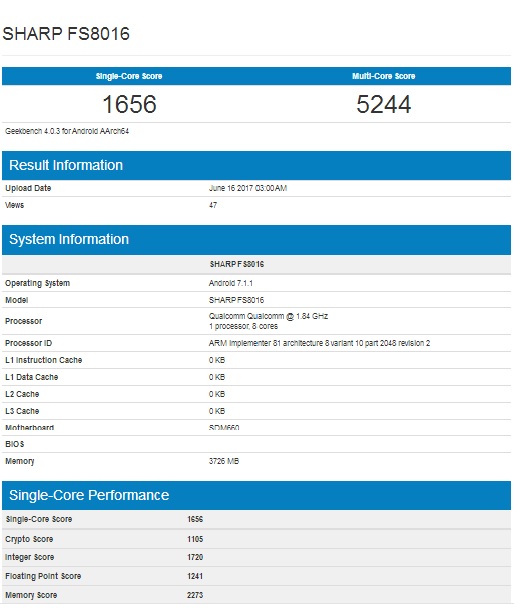The height and width of the screenshot is (614, 514).
Task: Click the L2 Cache label
Action: 22,394
